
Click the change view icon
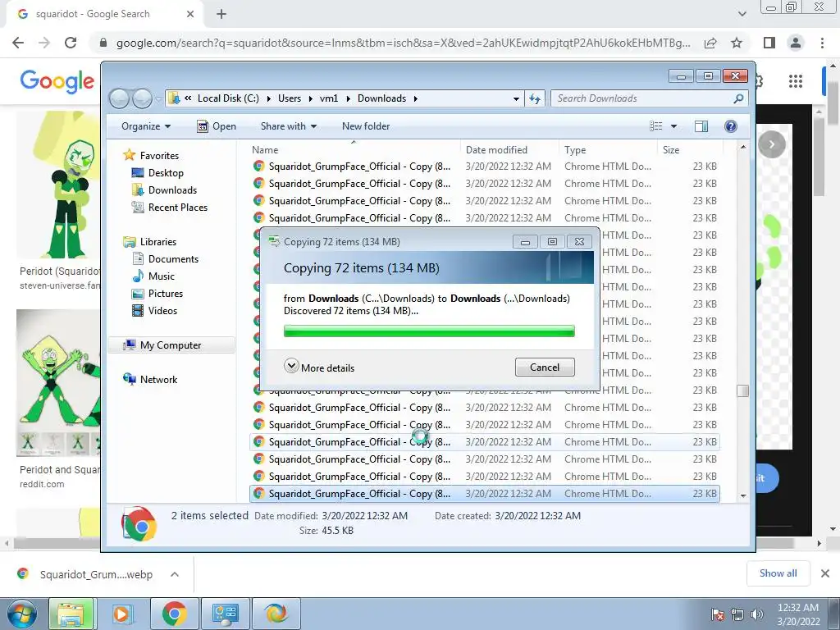(655, 126)
